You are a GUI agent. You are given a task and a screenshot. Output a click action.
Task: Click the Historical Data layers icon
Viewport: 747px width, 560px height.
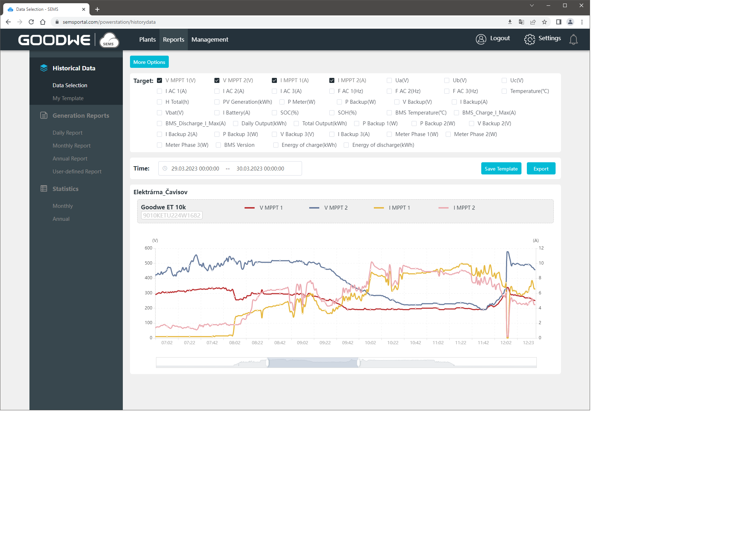[x=44, y=68]
